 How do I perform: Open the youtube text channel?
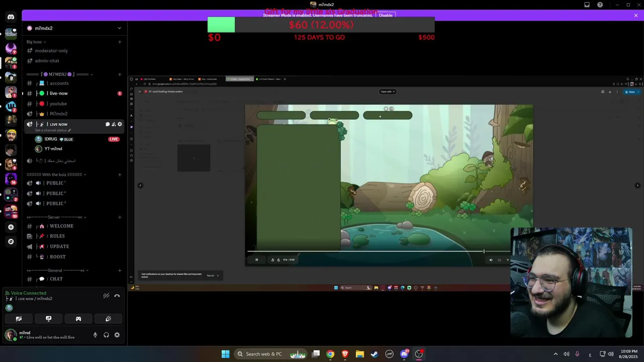[74, 104]
